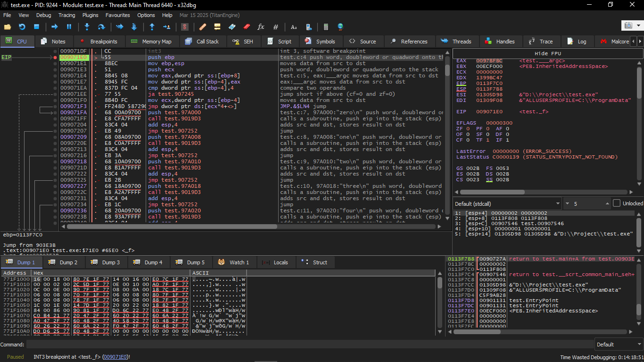Click the Open file folder icon
The height and width of the screenshot is (362, 644).
7,27
